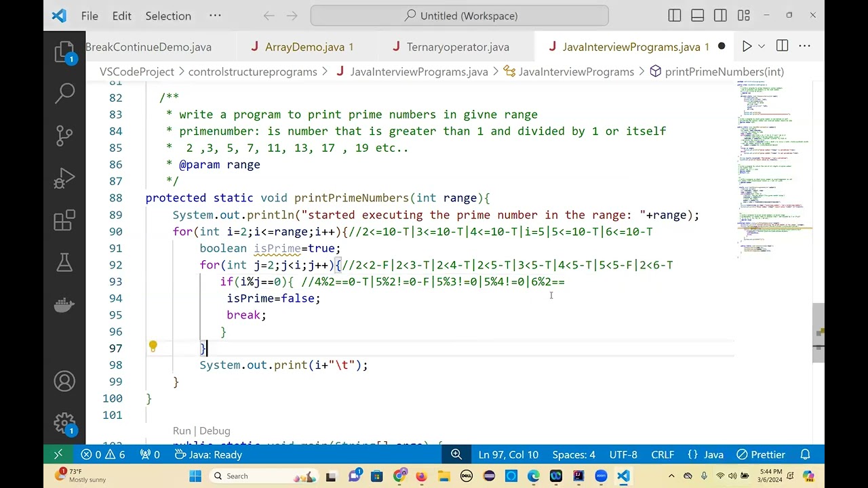Change the end-of-line sequence via CRLF
Screen dimensions: 868x488
pyautogui.click(x=663, y=455)
